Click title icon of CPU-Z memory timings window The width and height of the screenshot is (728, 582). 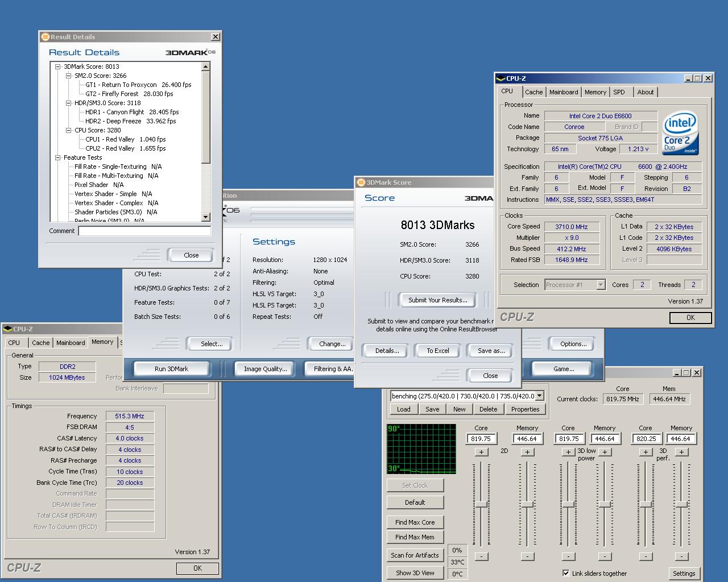[x=7, y=329]
